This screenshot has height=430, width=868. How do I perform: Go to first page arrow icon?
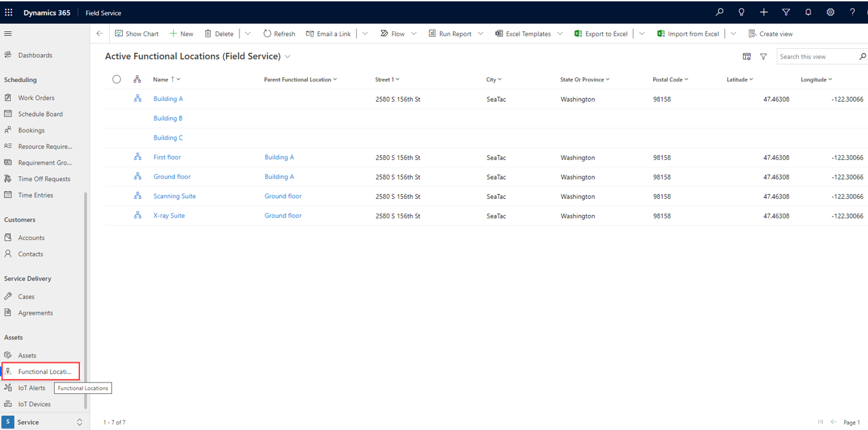pos(821,422)
